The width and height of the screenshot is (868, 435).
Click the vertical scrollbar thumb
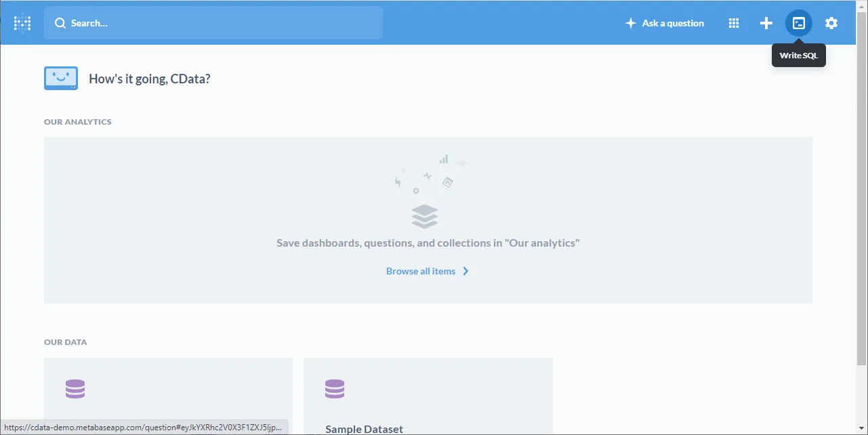tap(862, 183)
